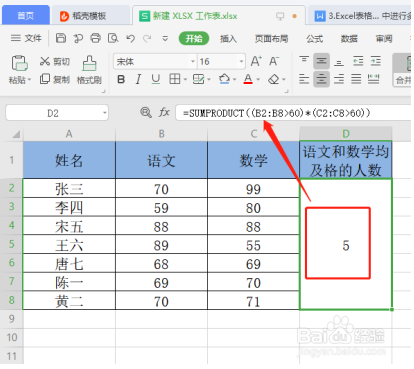
Task: Apply a cell border with the borders icon
Action: point(174,79)
